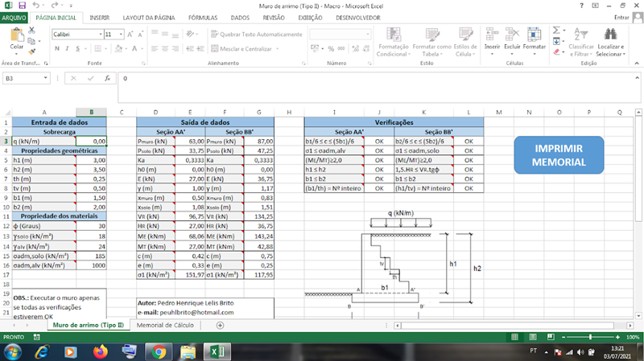Increase font size with the large A icon
Screen dimensions: 644x361
pos(130,35)
